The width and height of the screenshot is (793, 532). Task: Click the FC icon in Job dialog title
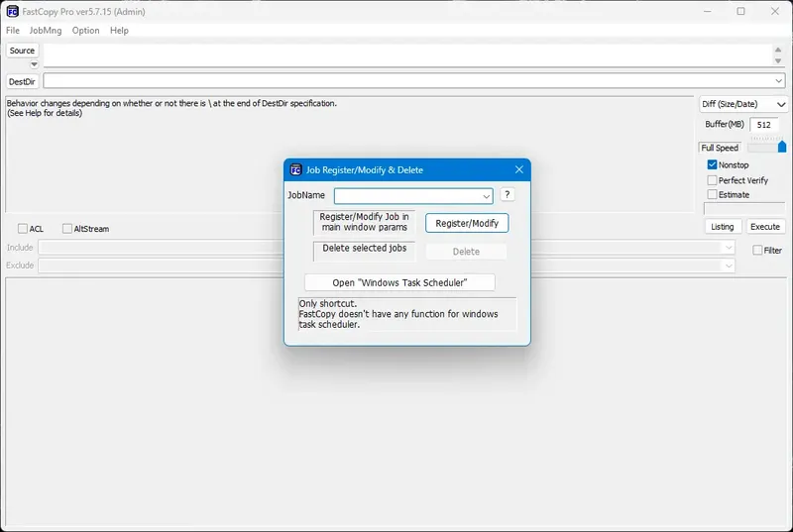(x=295, y=169)
